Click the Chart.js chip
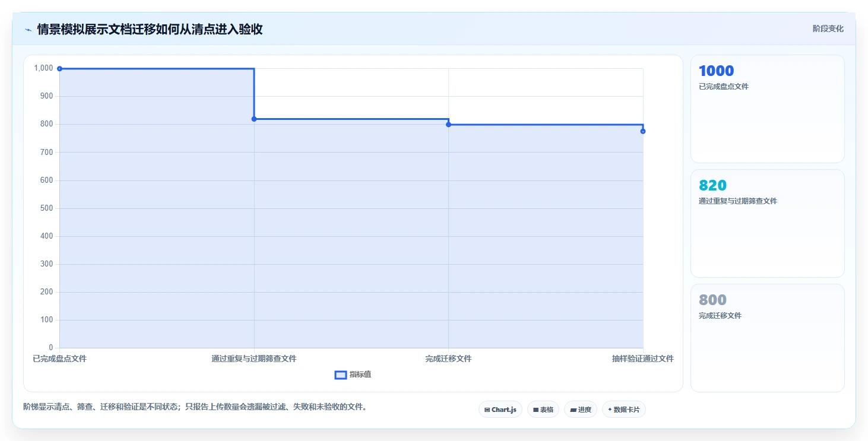The height and width of the screenshot is (441, 868). tap(500, 410)
